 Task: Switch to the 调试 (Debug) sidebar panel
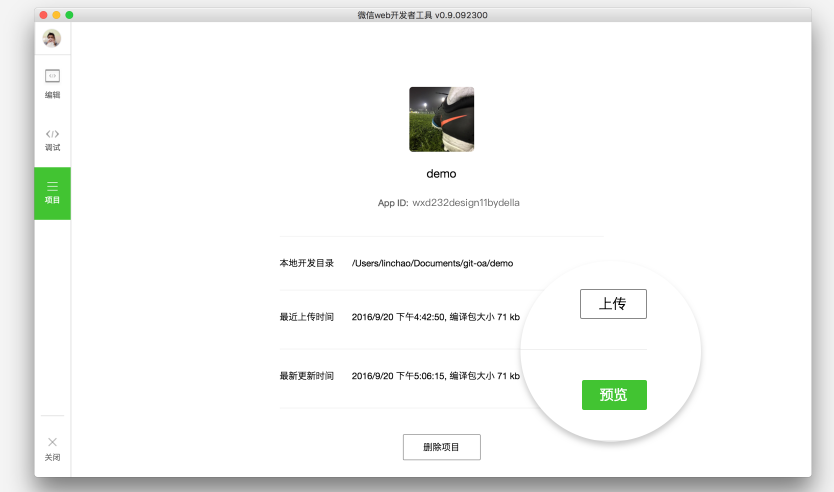point(52,139)
